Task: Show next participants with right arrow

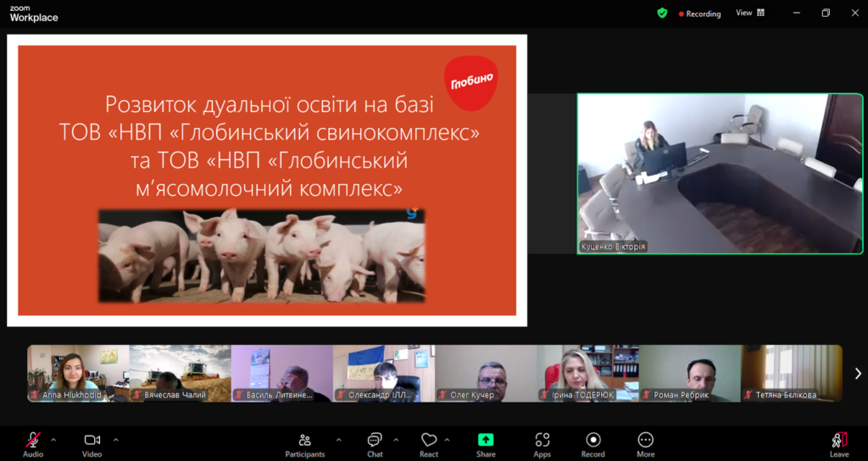Action: pos(858,374)
